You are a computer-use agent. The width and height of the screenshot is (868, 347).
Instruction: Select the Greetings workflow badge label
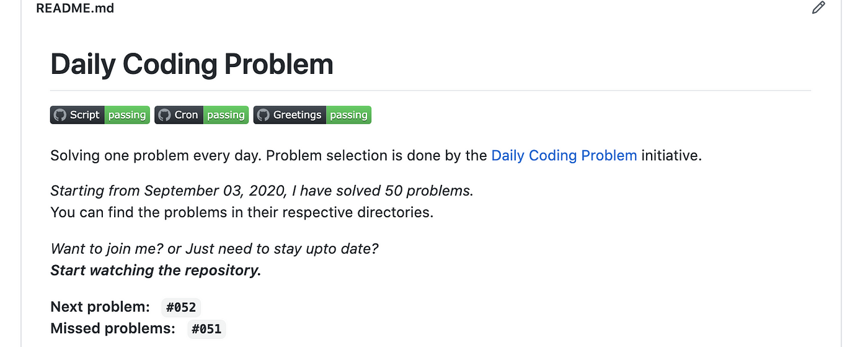tap(298, 115)
